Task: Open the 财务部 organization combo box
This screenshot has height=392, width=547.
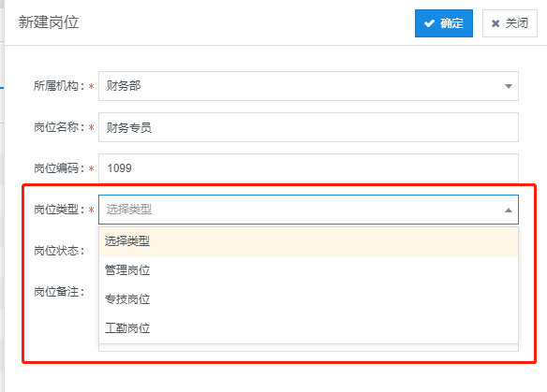Action: [308, 86]
